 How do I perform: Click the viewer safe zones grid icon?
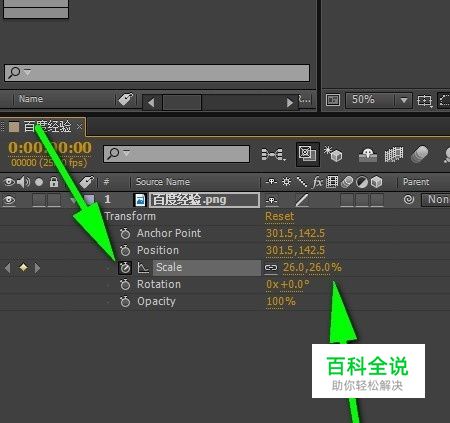coord(425,100)
